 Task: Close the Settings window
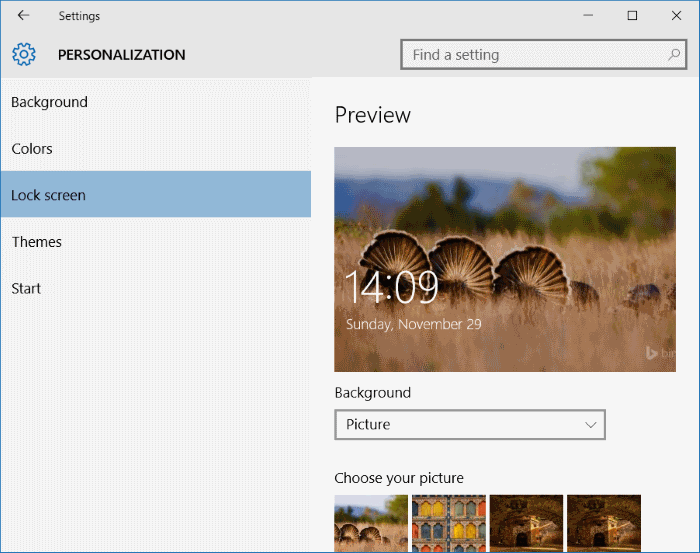pos(676,16)
